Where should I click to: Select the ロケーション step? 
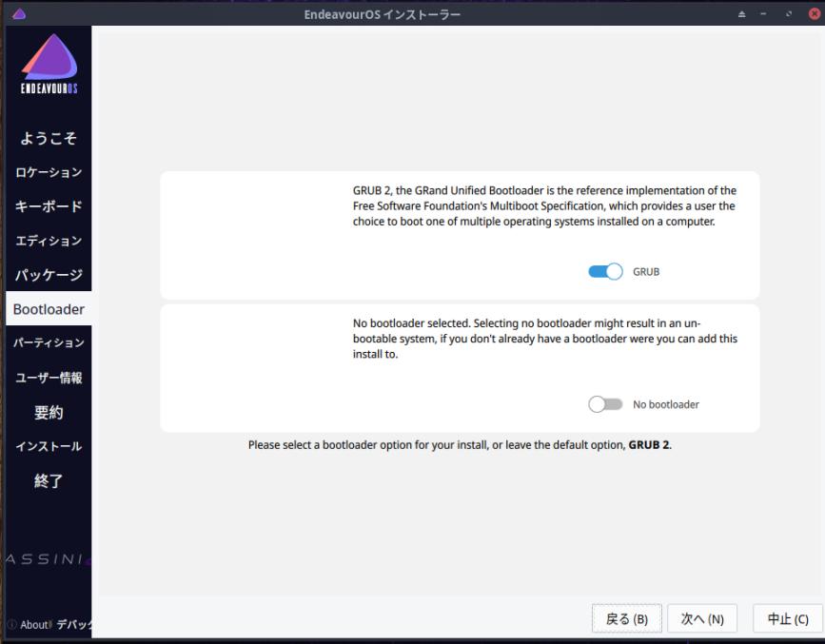(49, 172)
